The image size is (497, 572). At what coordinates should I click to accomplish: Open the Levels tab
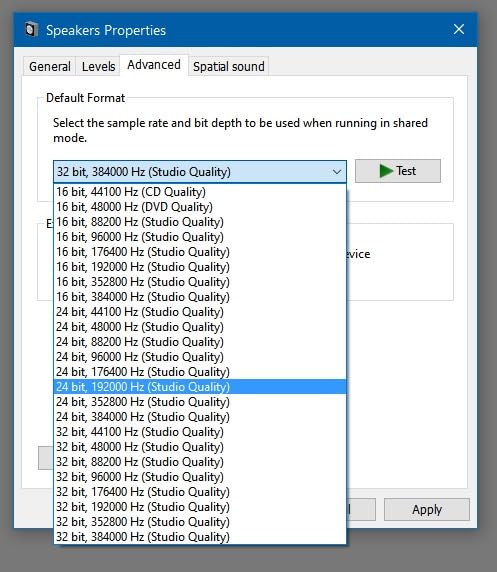[x=98, y=66]
